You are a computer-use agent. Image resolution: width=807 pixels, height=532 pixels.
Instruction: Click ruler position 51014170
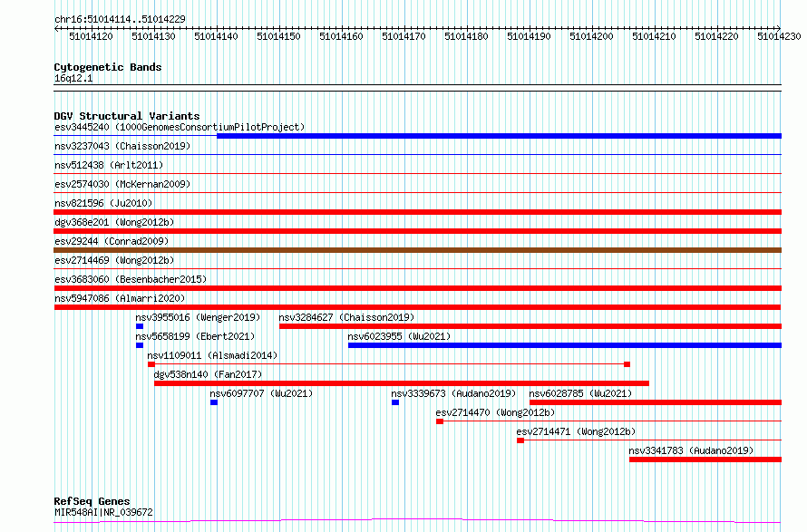click(404, 36)
